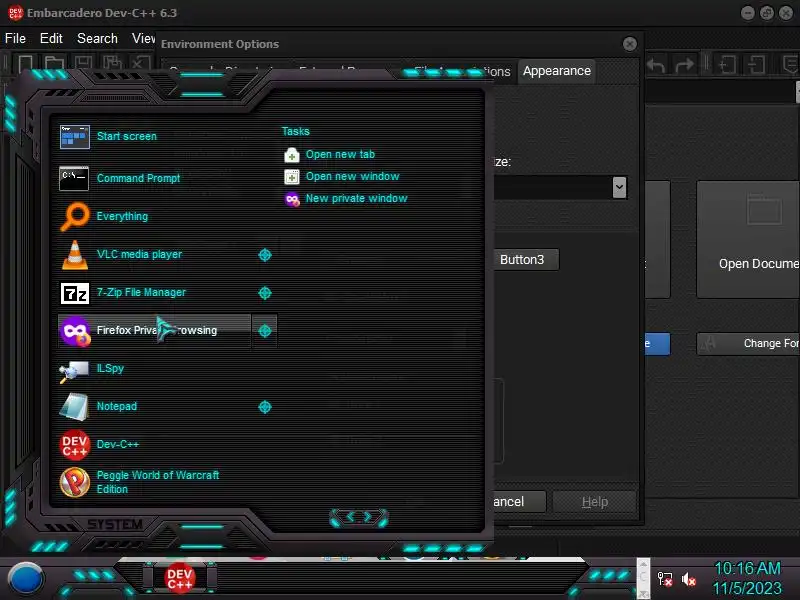
Task: Switch to Dev-C++ taskbar button
Action: point(180,578)
